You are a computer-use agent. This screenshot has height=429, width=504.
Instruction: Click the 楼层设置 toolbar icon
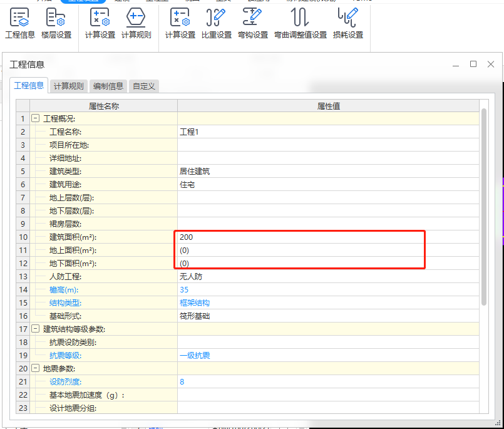(56, 24)
